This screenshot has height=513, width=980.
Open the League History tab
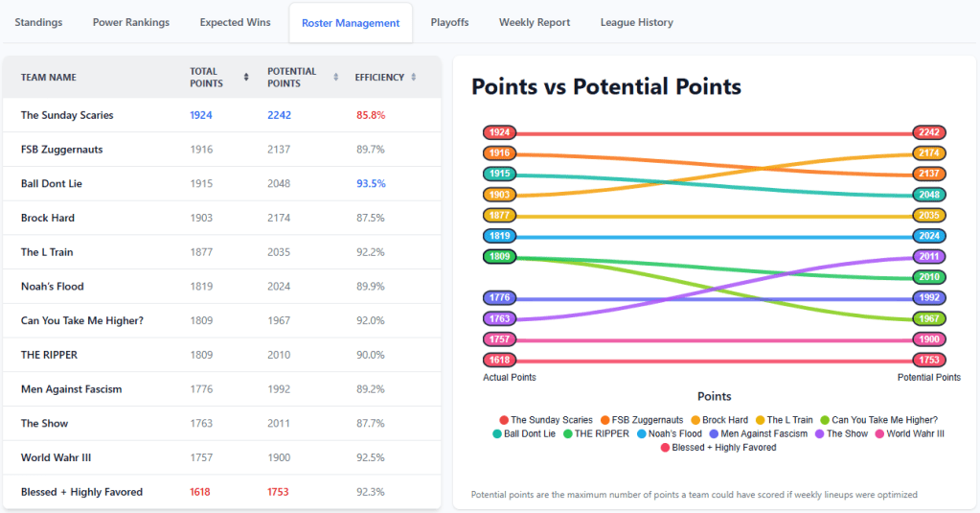click(x=636, y=22)
